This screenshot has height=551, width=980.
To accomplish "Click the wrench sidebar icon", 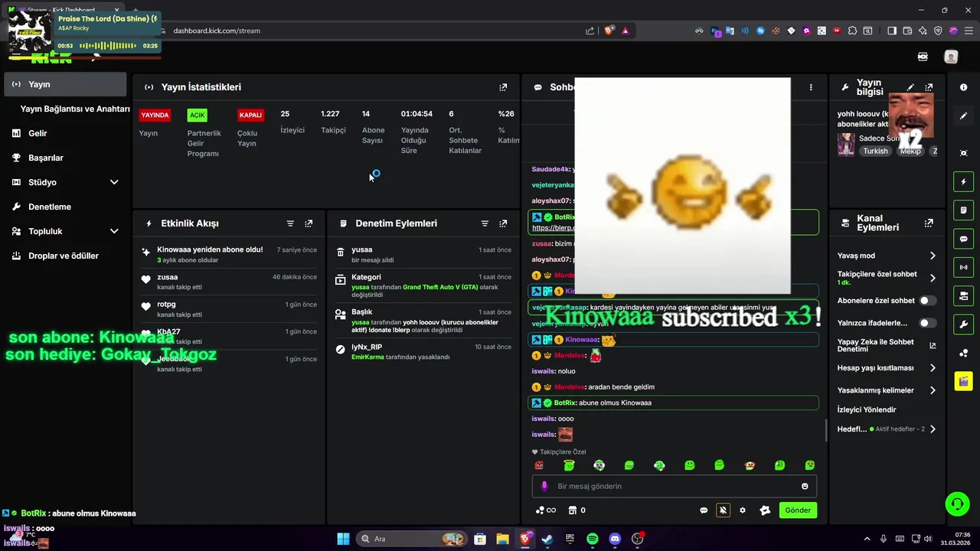I will 963,324.
